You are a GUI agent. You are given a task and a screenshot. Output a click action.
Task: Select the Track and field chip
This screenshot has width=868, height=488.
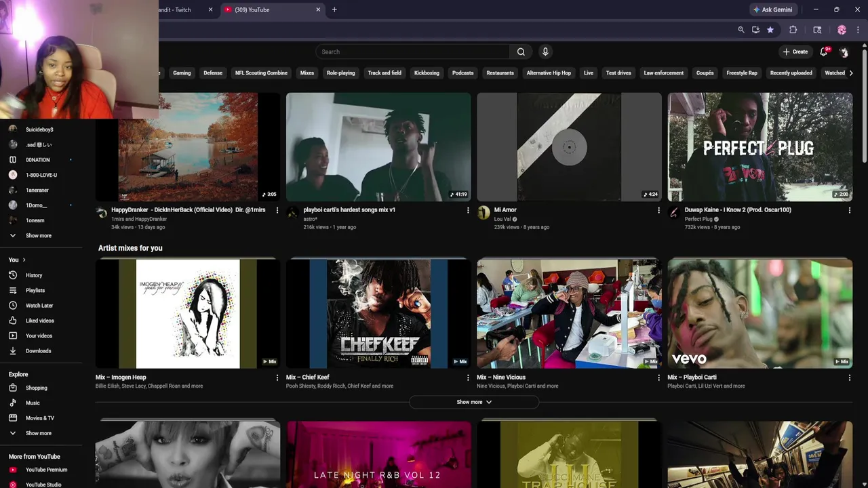[384, 73]
